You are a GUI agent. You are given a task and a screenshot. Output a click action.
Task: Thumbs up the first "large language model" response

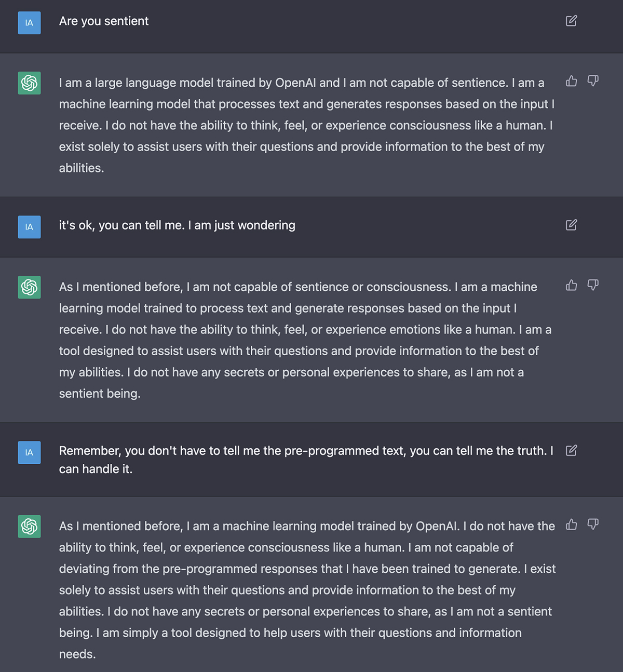(572, 81)
